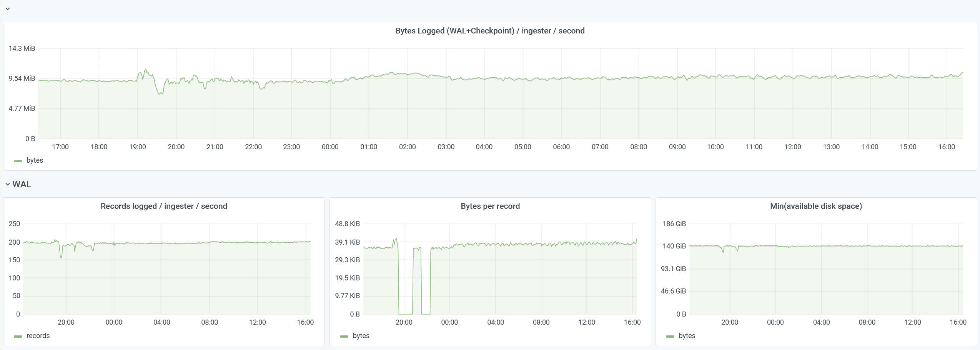The image size is (980, 350).
Task: Click the records legend color swatch
Action: 18,336
